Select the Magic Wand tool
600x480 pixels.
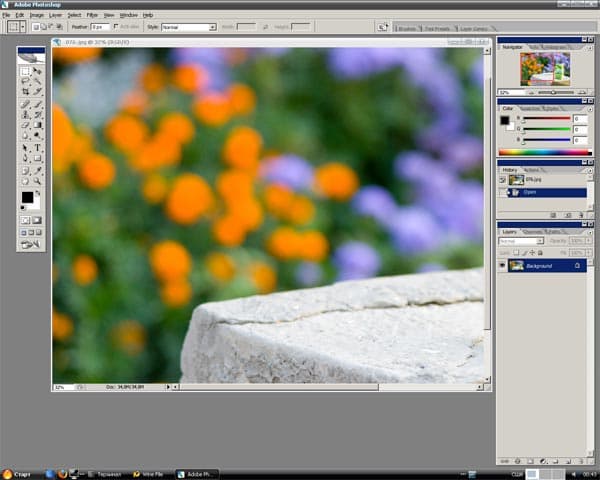37,81
